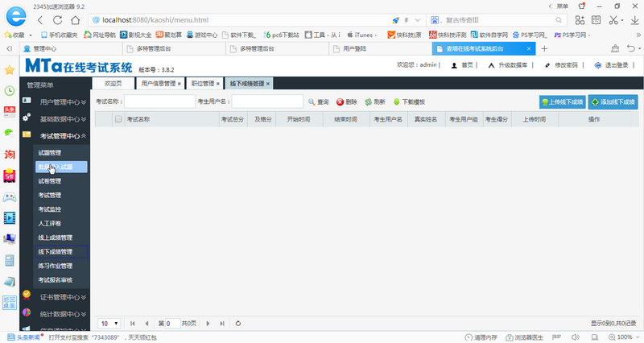
Task: Open the downloads arrow icon
Action: (x=634, y=20)
